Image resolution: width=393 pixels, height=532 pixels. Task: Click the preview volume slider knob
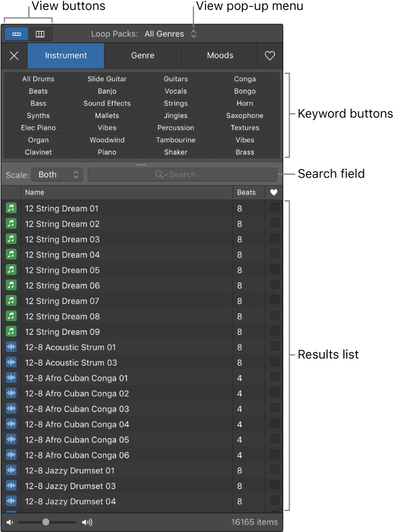[46, 522]
